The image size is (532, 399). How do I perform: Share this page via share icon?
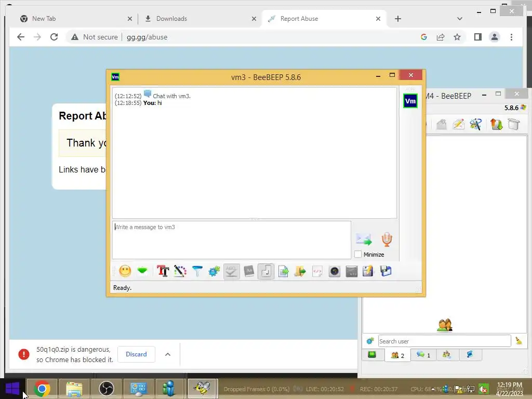tap(441, 37)
